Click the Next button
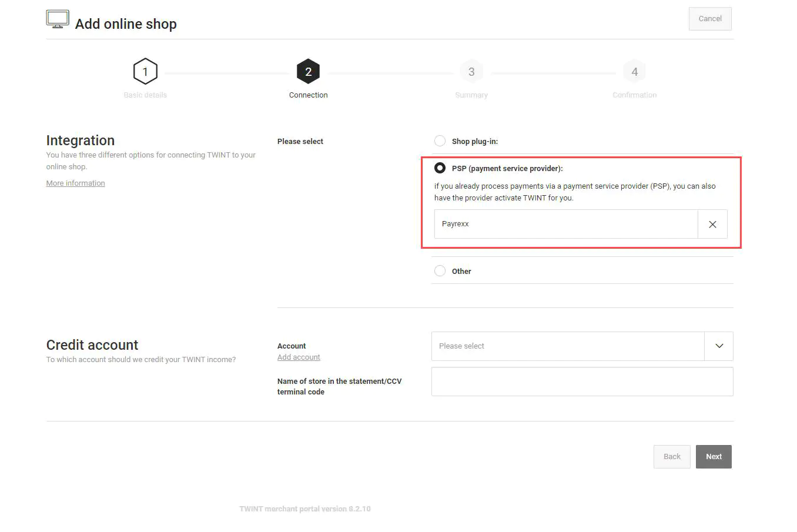This screenshot has height=532, width=797. [x=714, y=457]
